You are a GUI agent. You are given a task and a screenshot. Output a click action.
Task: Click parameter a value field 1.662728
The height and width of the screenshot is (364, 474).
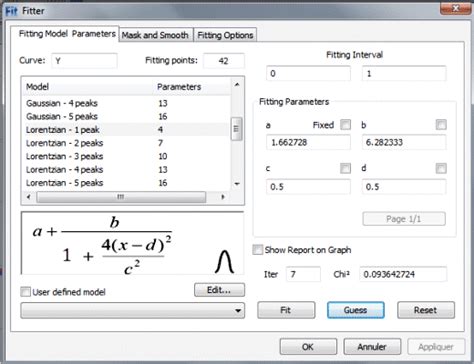point(308,142)
